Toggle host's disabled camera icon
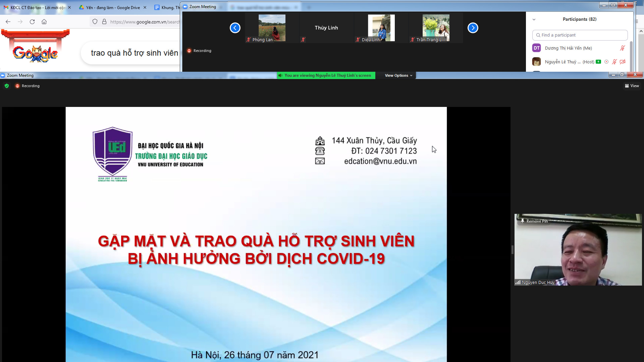The height and width of the screenshot is (362, 644). [x=623, y=62]
